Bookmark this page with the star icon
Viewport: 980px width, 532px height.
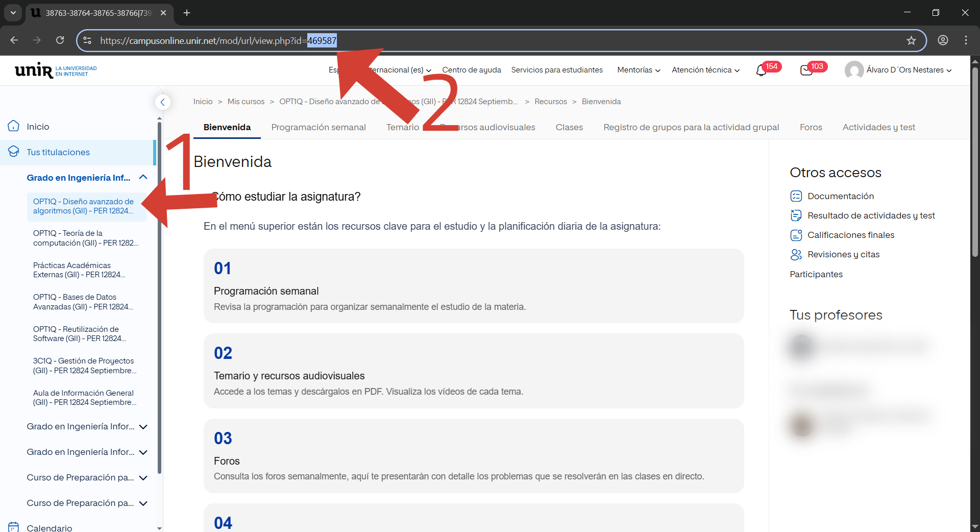pyautogui.click(x=911, y=40)
